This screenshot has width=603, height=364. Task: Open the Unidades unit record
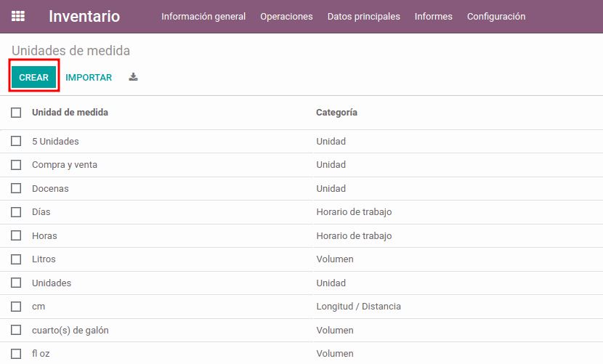52,283
